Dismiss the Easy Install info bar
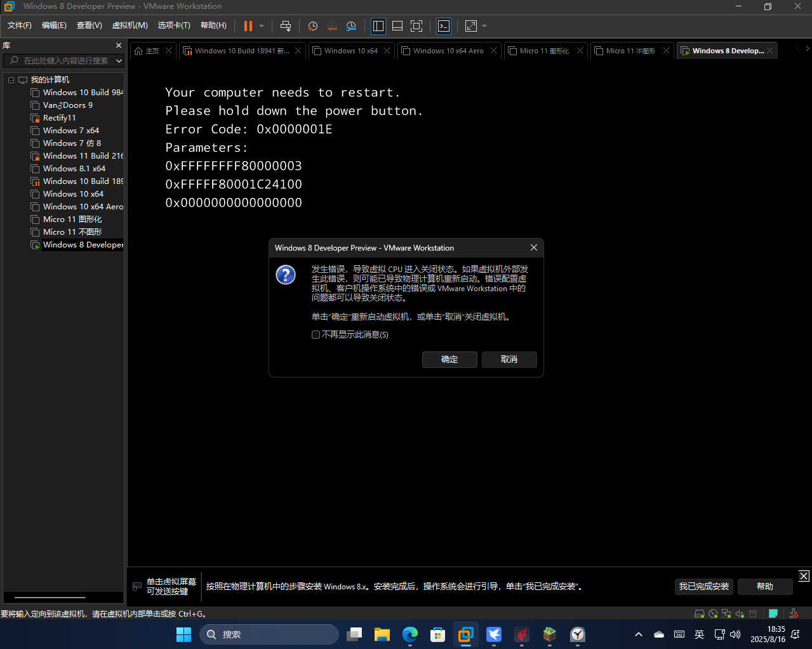Viewport: 812px width, 649px height. 804,575
